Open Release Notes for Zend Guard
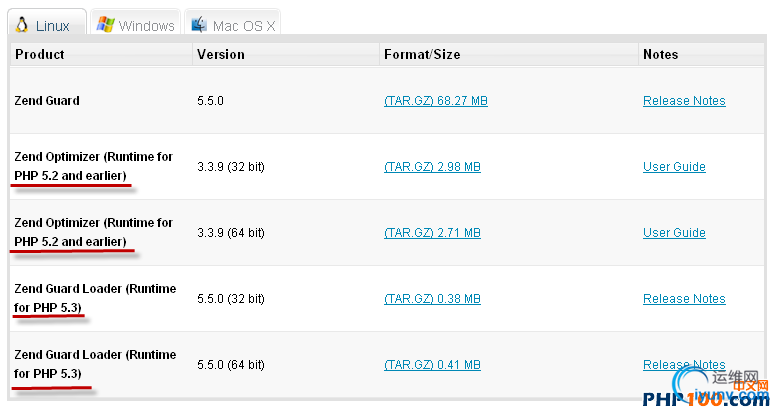The height and width of the screenshot is (411, 775). pyautogui.click(x=684, y=101)
